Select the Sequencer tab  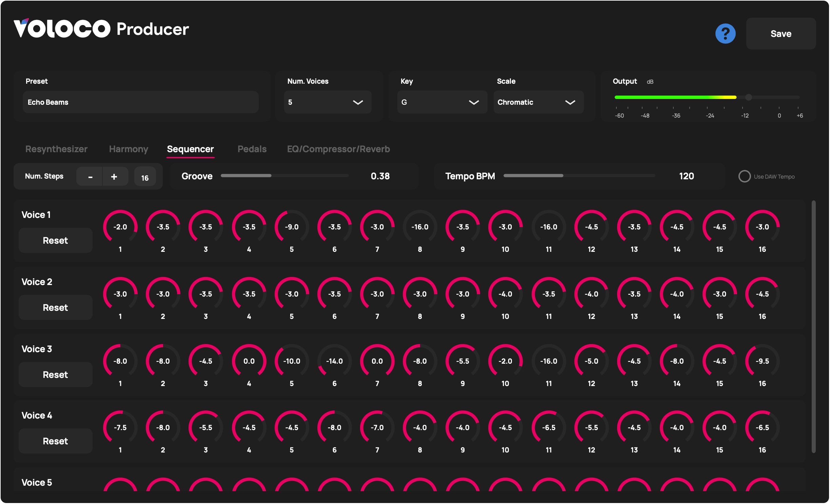click(190, 149)
